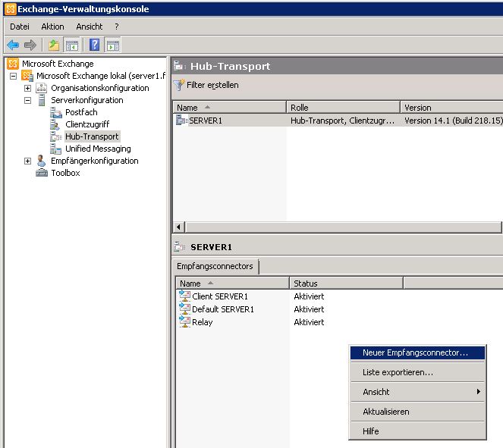Choose Neuer Empfangsconnector from context menu
The height and width of the screenshot is (448, 503).
(x=415, y=352)
